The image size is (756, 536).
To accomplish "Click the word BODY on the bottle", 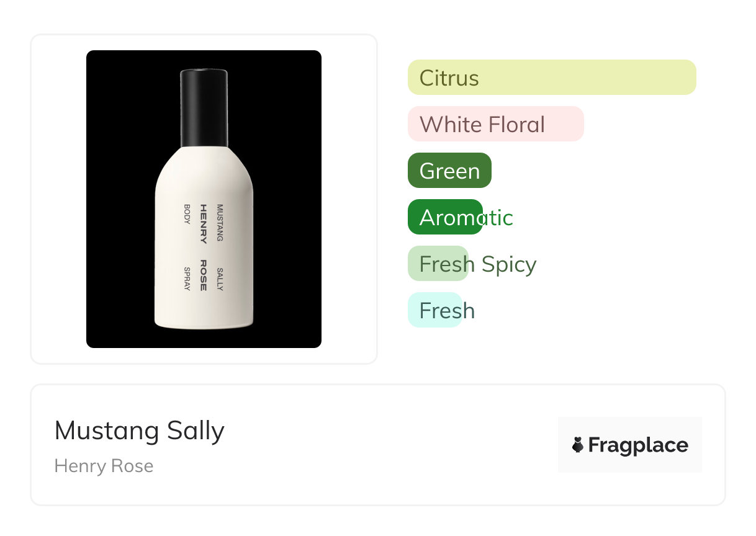I will click(x=186, y=214).
